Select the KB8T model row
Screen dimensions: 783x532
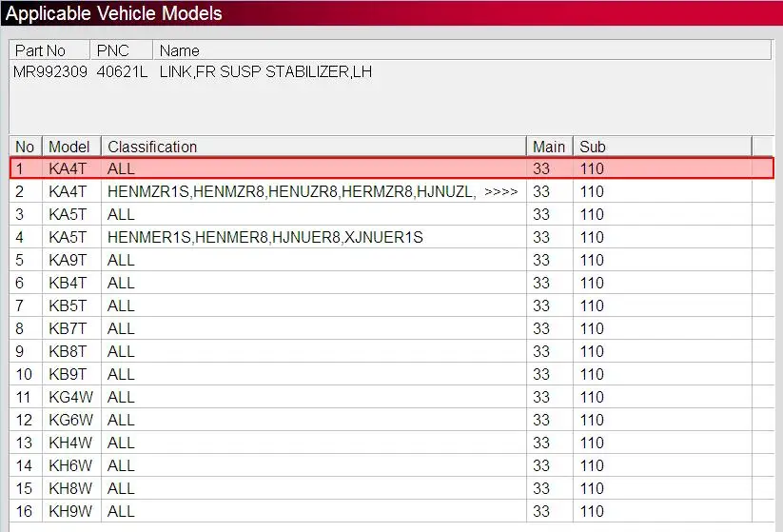point(392,352)
